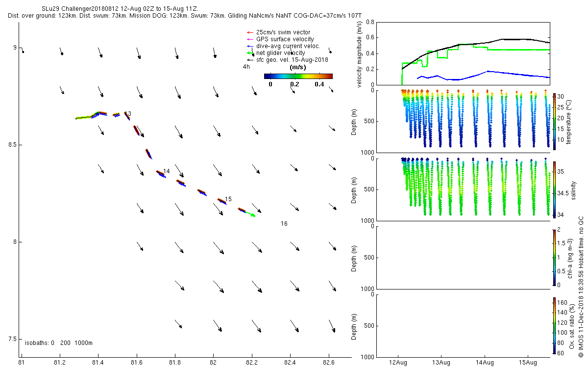
Task: Click the '14Aug' time axis tick
Action: [484, 363]
